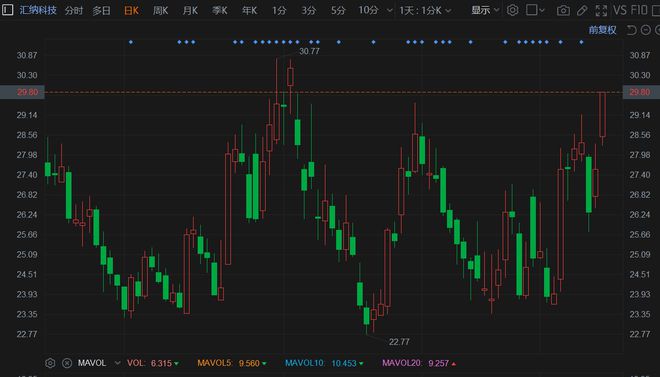Click the right axis 22.77 label
This screenshot has height=377, width=660.
(640, 334)
